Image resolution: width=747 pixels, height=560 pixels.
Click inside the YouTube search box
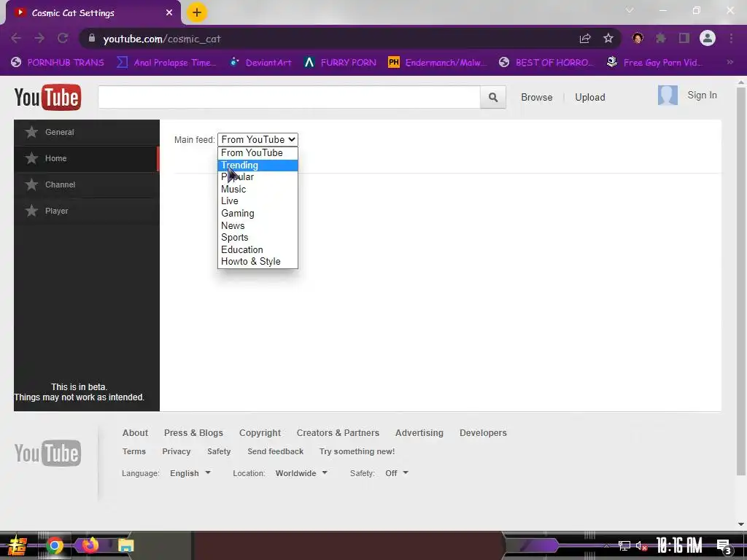(289, 97)
